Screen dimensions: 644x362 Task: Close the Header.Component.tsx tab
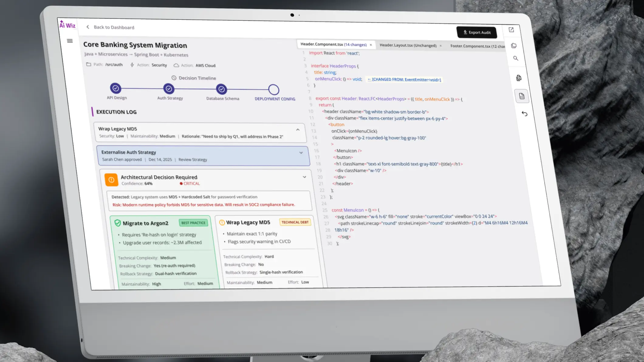[371, 44]
